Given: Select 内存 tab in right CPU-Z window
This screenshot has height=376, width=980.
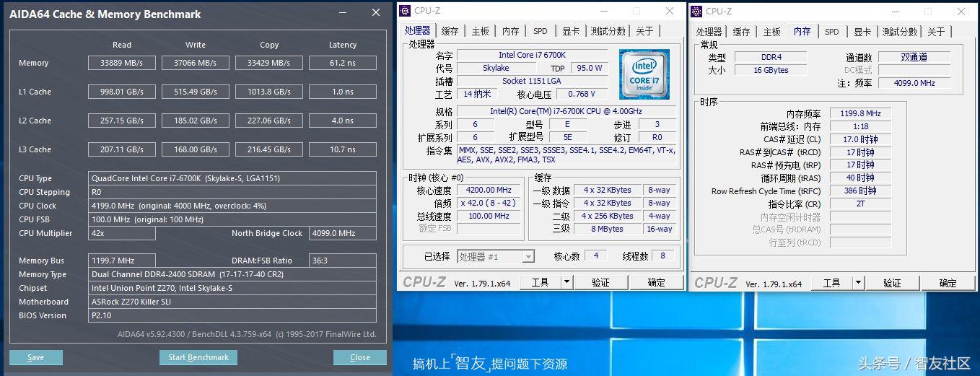Looking at the screenshot, I should 802,31.
